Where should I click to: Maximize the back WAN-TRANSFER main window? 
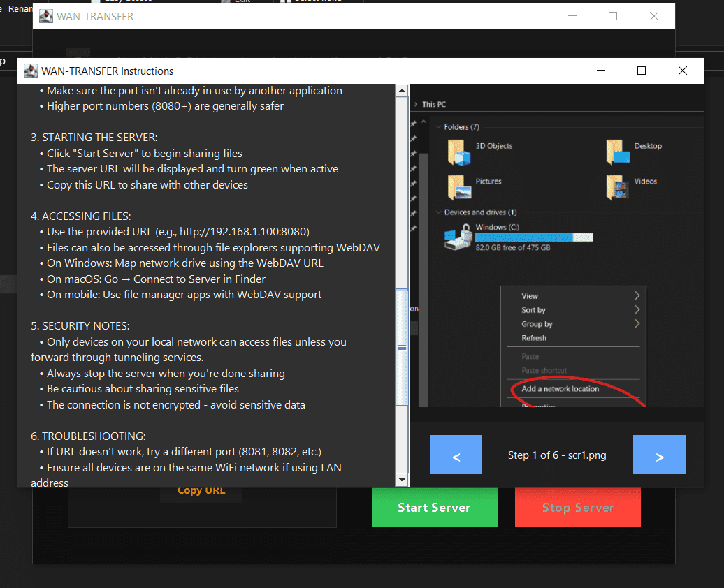[613, 16]
